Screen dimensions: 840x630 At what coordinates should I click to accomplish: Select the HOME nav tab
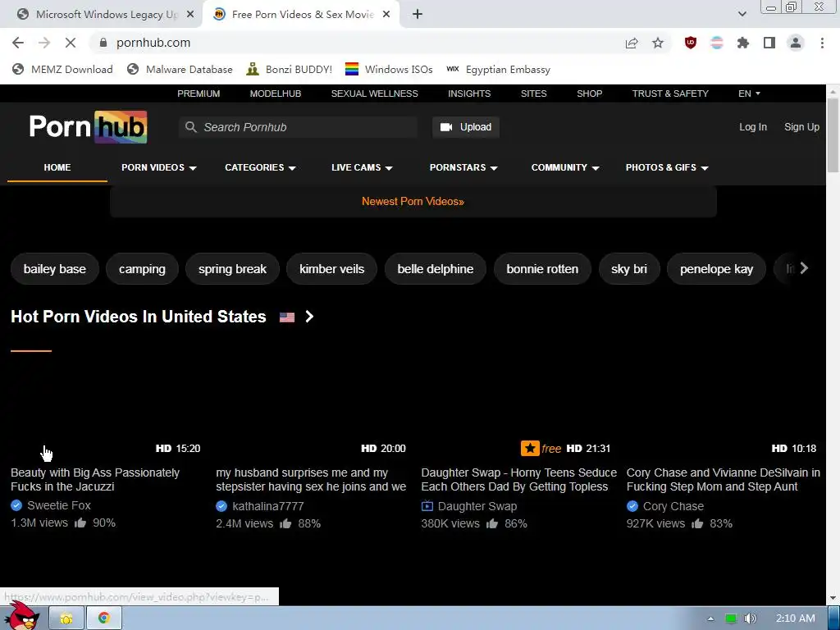pyautogui.click(x=57, y=167)
